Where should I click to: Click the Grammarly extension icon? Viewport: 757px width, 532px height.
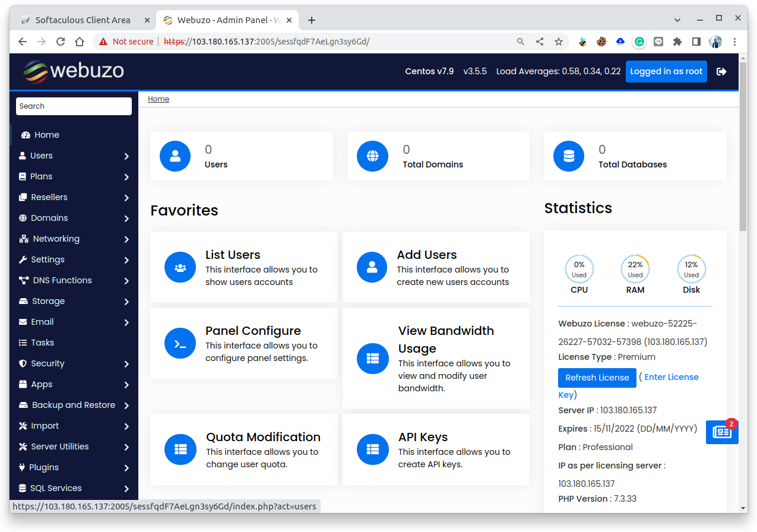pyautogui.click(x=639, y=42)
